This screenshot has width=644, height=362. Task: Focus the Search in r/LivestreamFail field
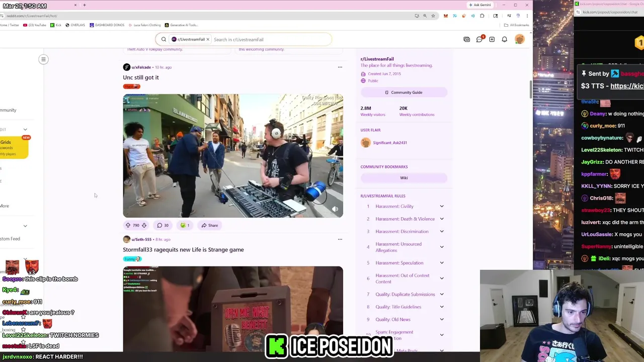tap(271, 39)
